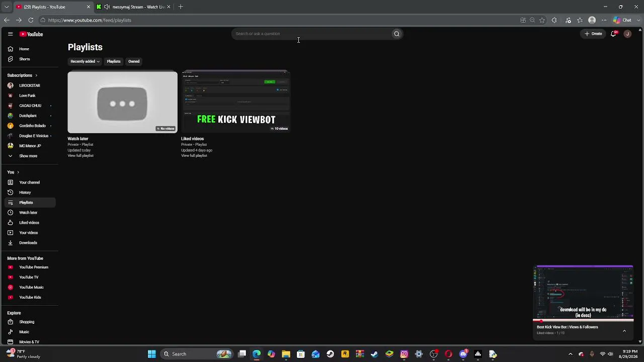Open browser extensions puzzle icon
The height and width of the screenshot is (362, 644).
click(x=554, y=20)
